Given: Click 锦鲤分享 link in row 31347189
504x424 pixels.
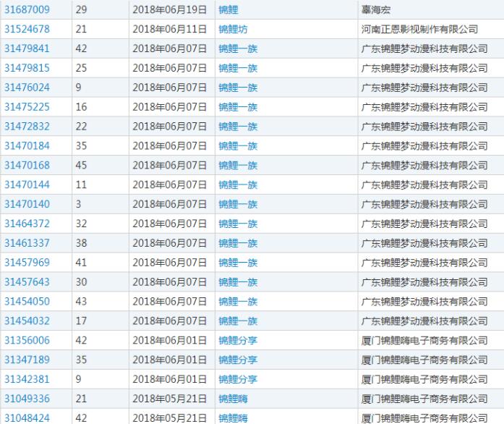Looking at the screenshot, I should click(238, 360).
